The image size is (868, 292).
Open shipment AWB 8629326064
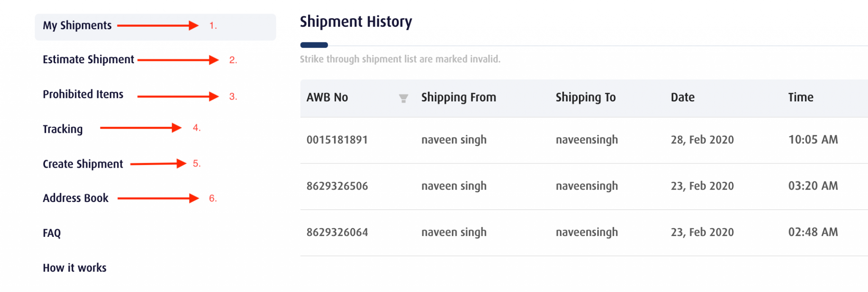(x=337, y=233)
